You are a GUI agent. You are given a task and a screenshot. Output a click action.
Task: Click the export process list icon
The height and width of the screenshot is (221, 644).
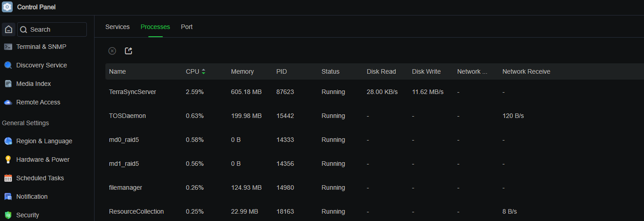pos(128,51)
